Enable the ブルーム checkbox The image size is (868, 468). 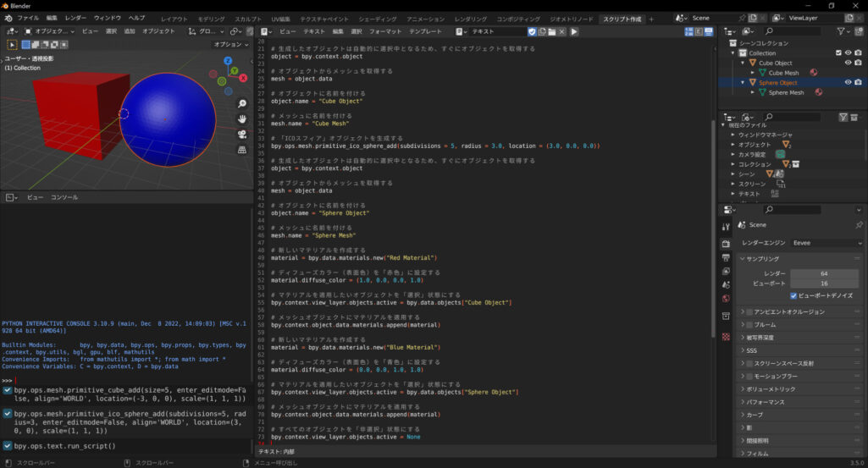[749, 325]
